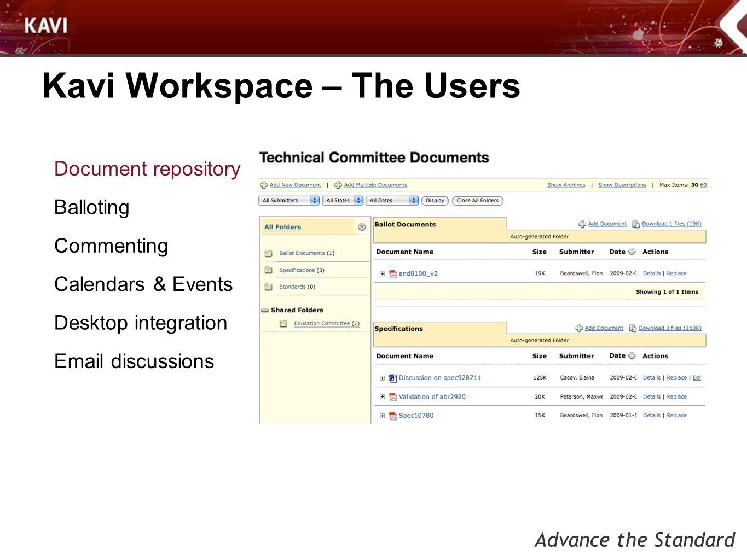Click the Add Document plus icon in Specifications

pyautogui.click(x=579, y=328)
